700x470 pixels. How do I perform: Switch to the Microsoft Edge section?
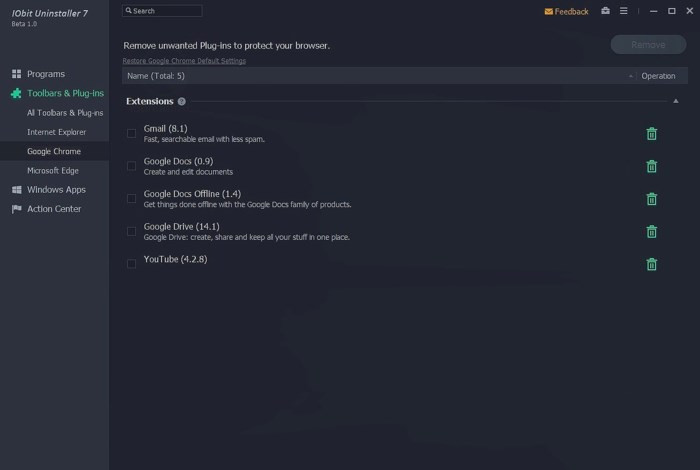[53, 170]
